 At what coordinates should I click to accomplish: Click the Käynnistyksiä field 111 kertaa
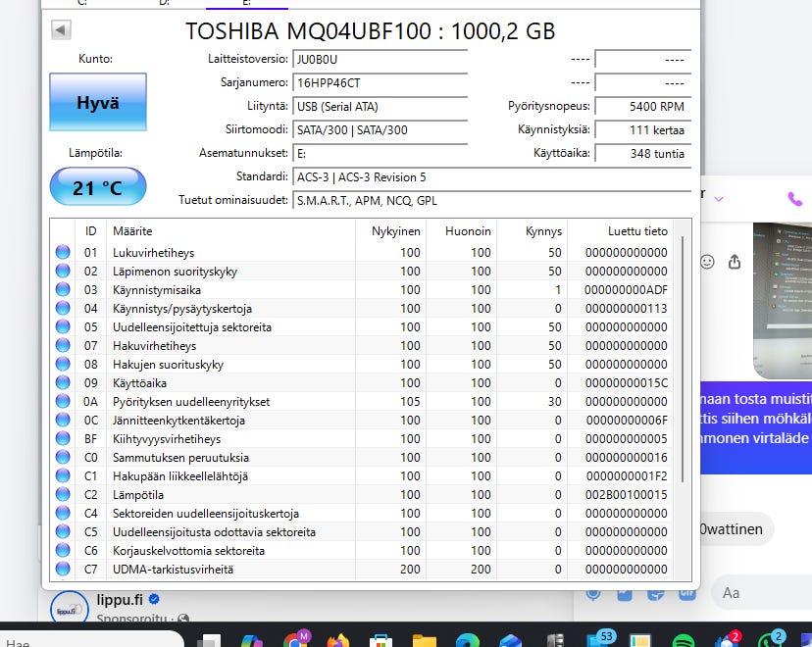(x=643, y=130)
